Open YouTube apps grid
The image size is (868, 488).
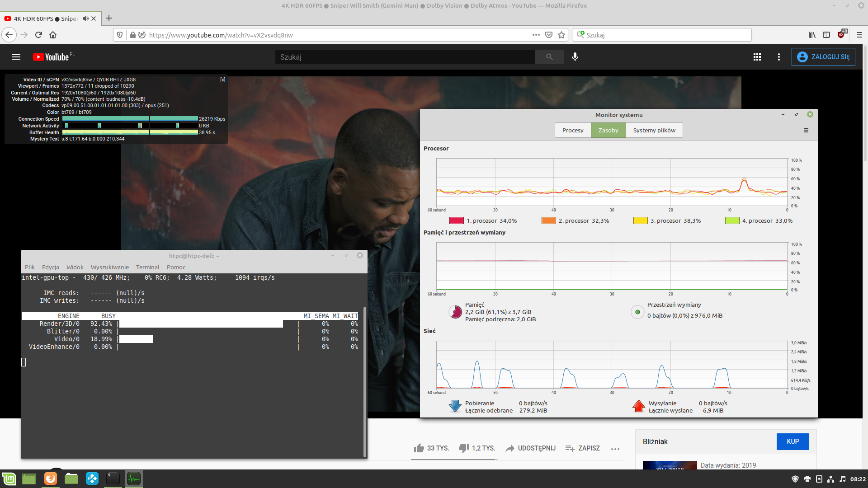pyautogui.click(x=757, y=57)
